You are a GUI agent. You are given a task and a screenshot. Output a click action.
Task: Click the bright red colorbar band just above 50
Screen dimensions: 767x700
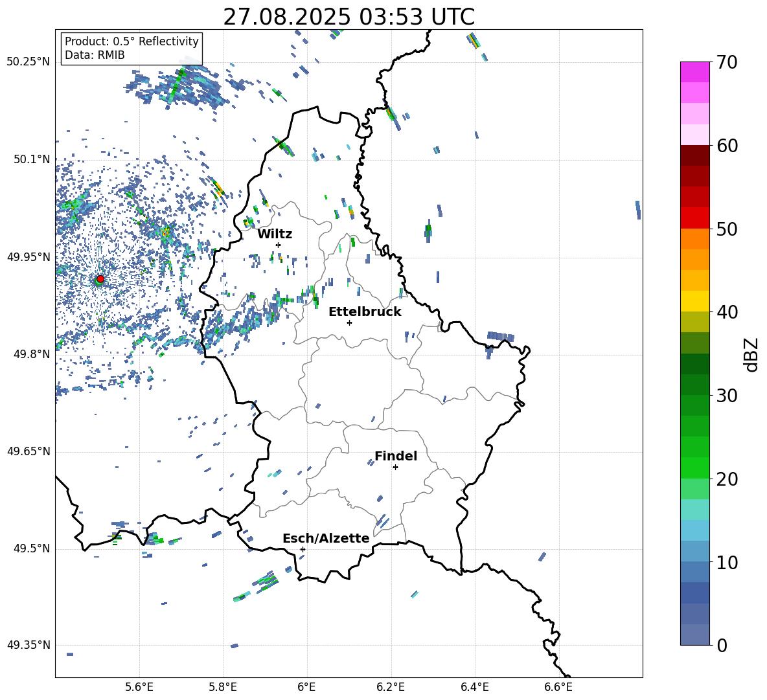(694, 218)
